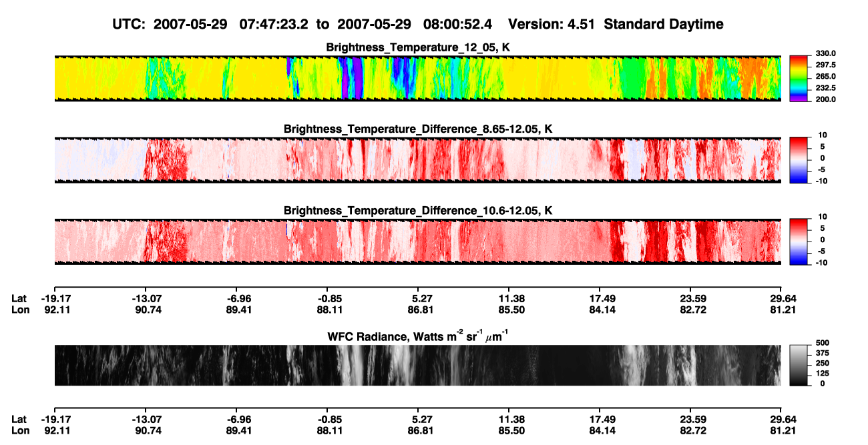
Task: Click latitude -13.07 under the 10.6-12.05 panel
Action: (148, 299)
